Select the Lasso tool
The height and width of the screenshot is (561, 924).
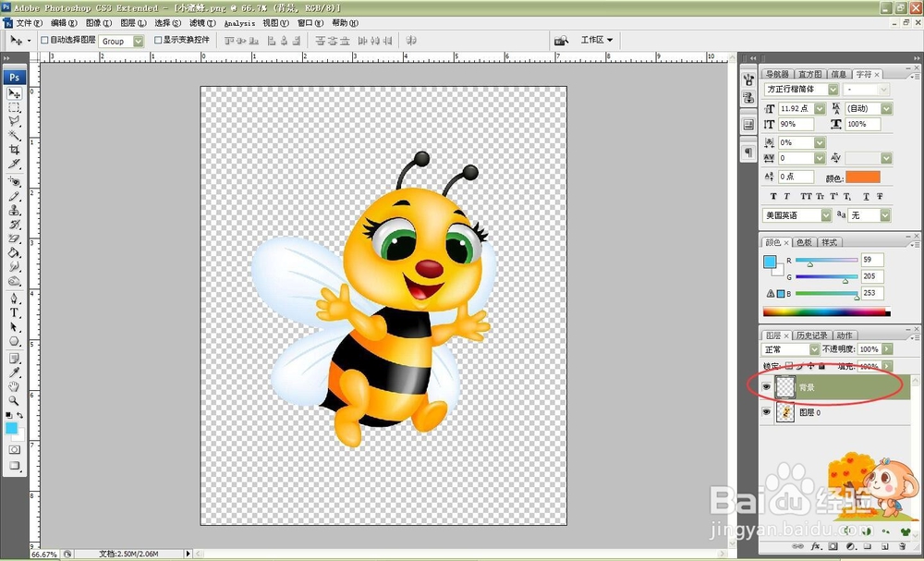[x=14, y=122]
